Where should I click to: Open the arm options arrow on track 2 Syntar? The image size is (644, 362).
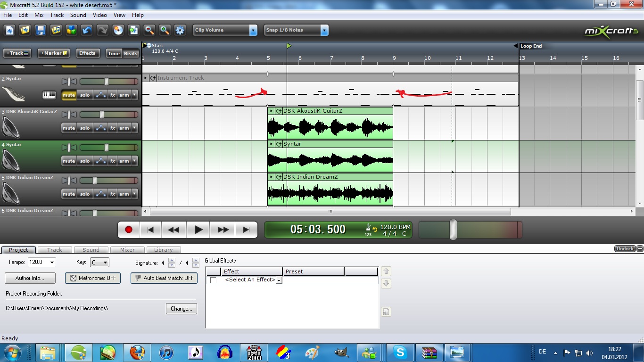click(134, 95)
